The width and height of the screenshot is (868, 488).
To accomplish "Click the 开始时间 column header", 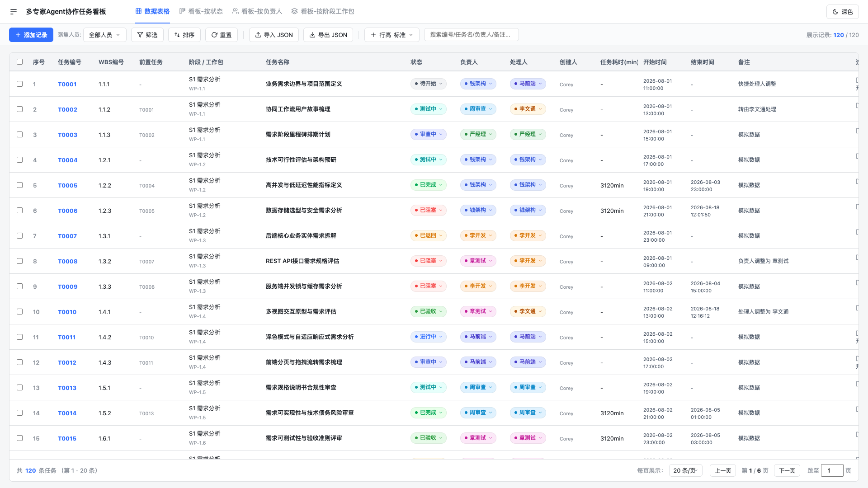I will click(655, 62).
